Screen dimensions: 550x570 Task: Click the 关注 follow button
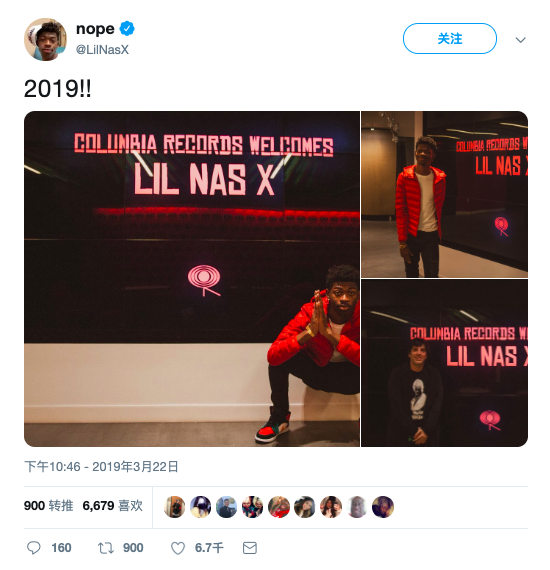pyautogui.click(x=450, y=39)
